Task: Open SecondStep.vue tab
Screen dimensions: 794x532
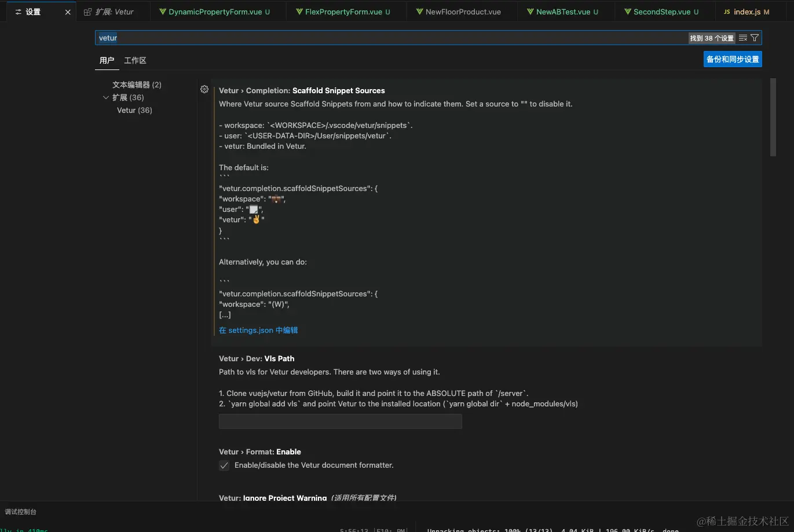Action: click(665, 12)
